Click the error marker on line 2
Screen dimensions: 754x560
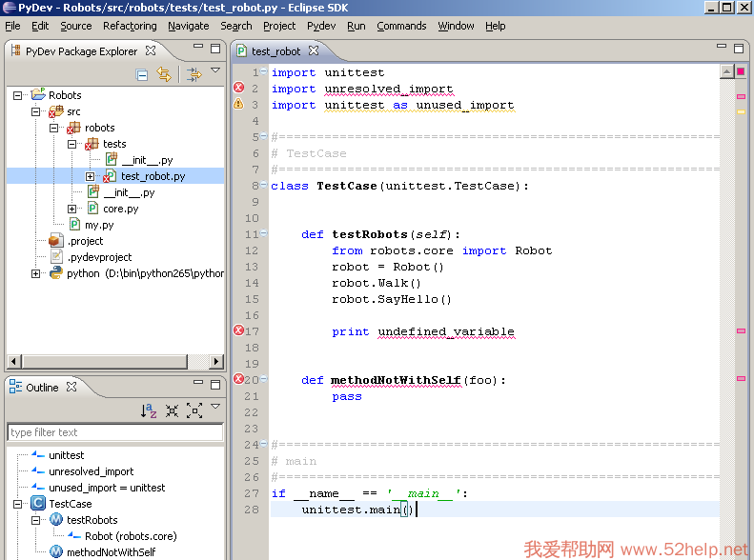[238, 88]
